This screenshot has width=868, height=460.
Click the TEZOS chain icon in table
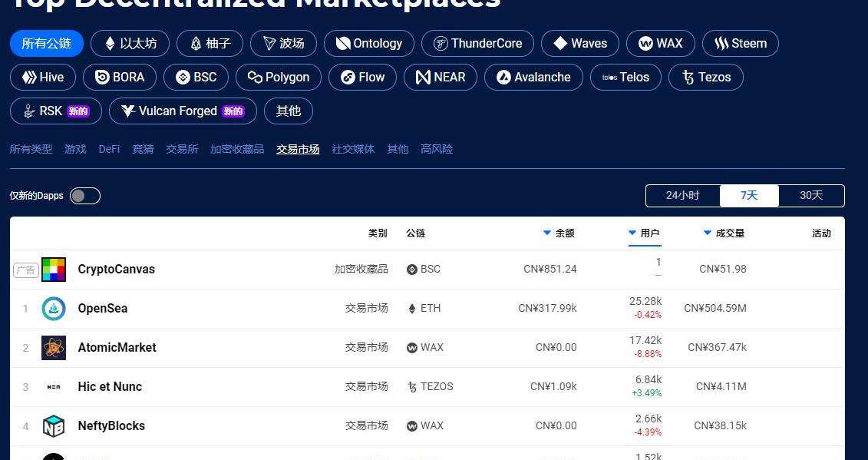tap(412, 387)
